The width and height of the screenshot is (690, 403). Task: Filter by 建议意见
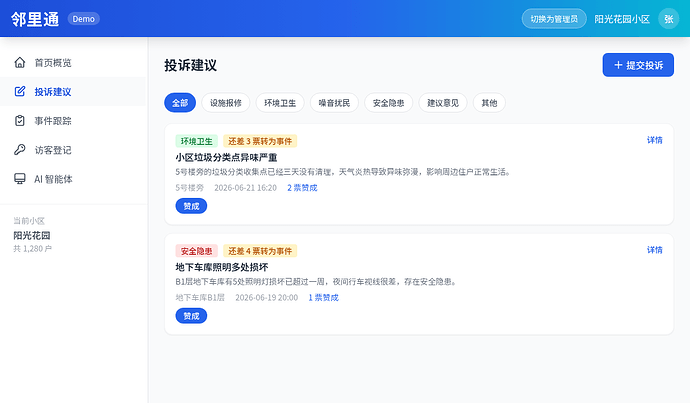pyautogui.click(x=443, y=103)
